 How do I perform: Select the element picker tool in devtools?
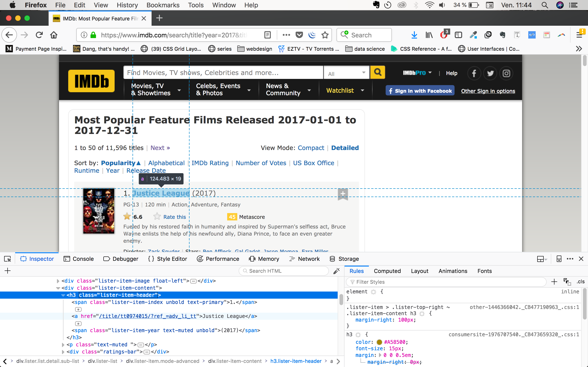(7, 259)
